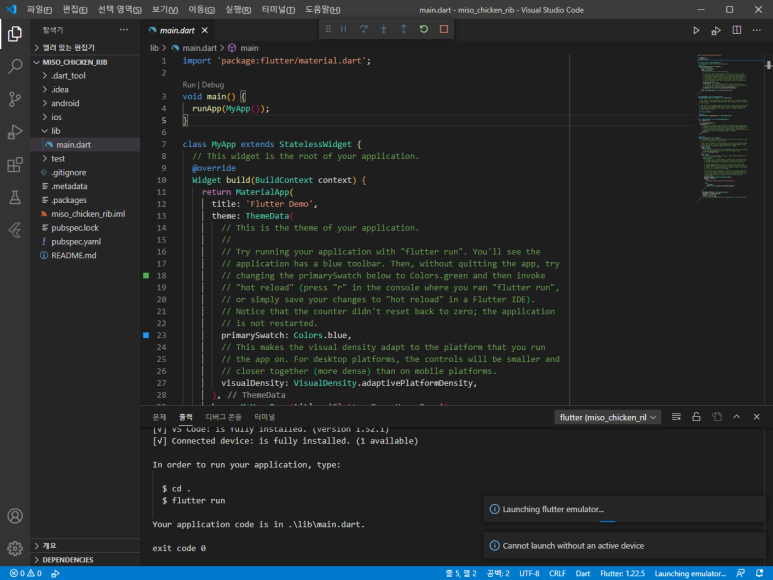The image size is (773, 580).
Task: Click errors and warnings status indicator
Action: [x=26, y=574]
